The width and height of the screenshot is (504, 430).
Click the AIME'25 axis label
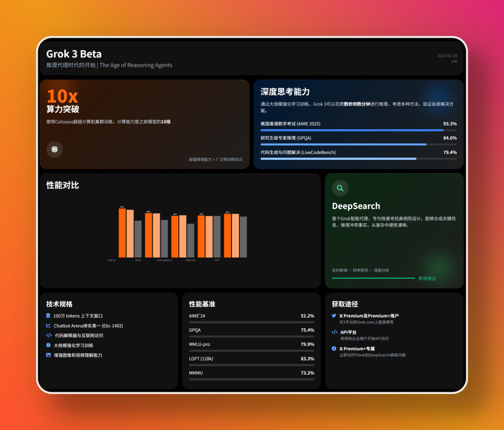pos(112,260)
